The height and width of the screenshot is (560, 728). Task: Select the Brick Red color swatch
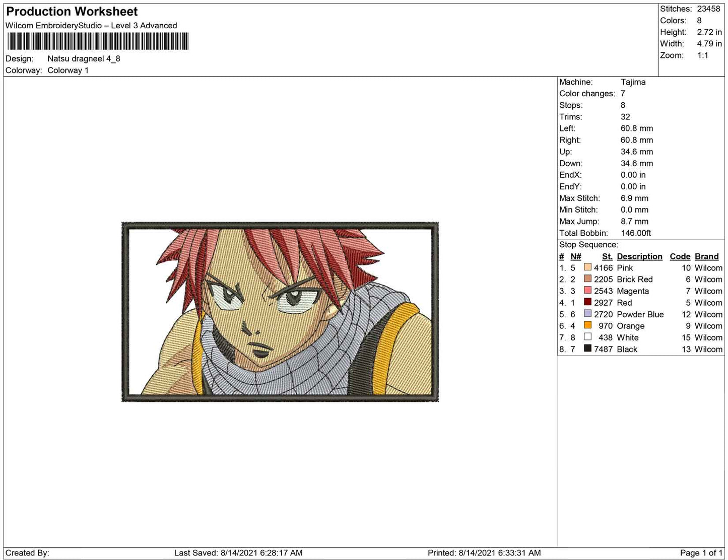point(587,279)
